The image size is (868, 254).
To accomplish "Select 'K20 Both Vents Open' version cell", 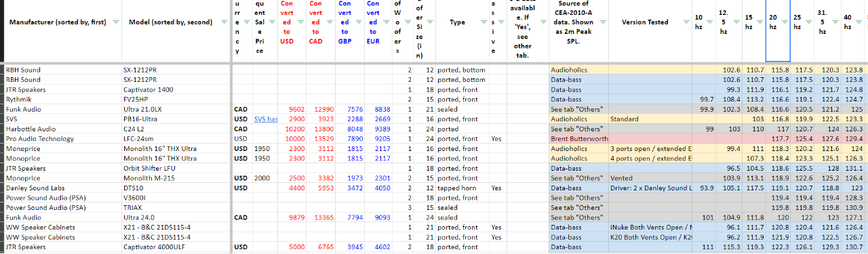I will [650, 237].
